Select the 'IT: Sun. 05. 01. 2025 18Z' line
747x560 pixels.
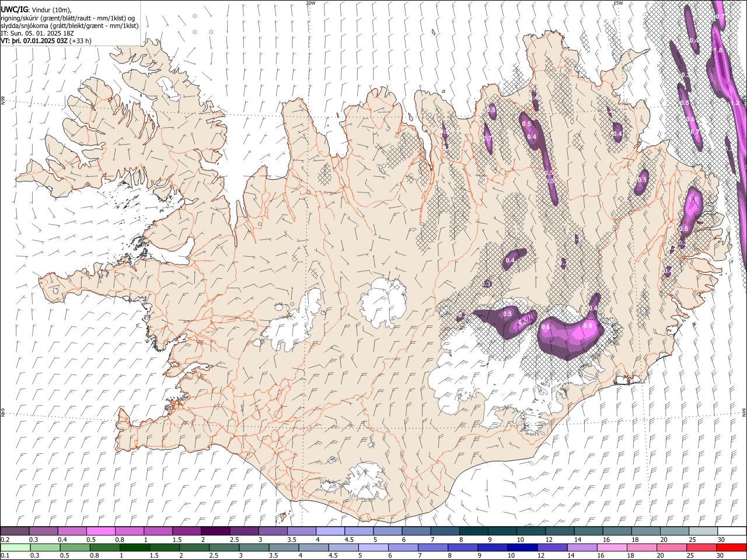coord(37,33)
